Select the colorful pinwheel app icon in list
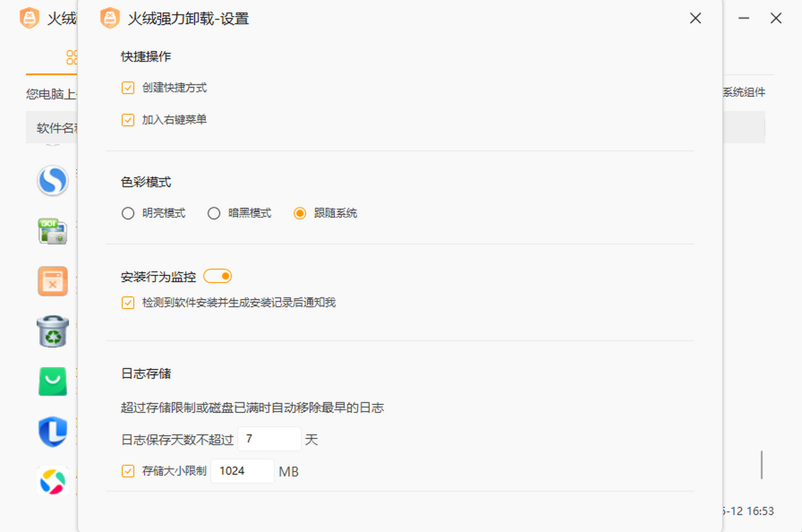The image size is (802, 532). coord(52,481)
